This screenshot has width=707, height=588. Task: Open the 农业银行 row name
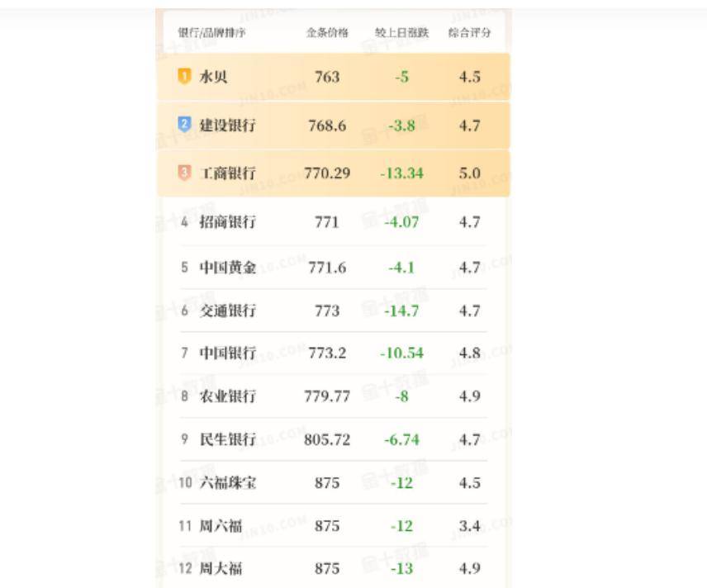(228, 396)
